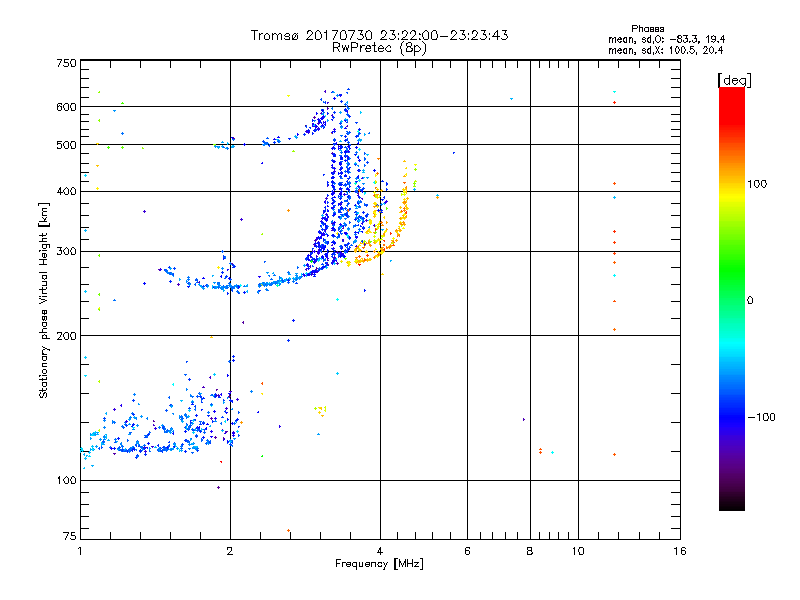
Task: Click the y-axis tick label '750'
Action: coord(66,63)
